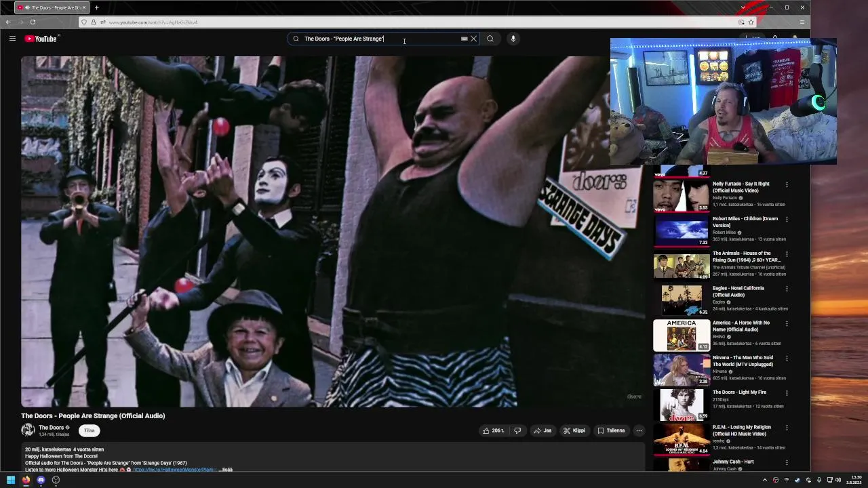Open Windows Start menu
Viewport: 868px width, 488px height.
pyautogui.click(x=11, y=480)
